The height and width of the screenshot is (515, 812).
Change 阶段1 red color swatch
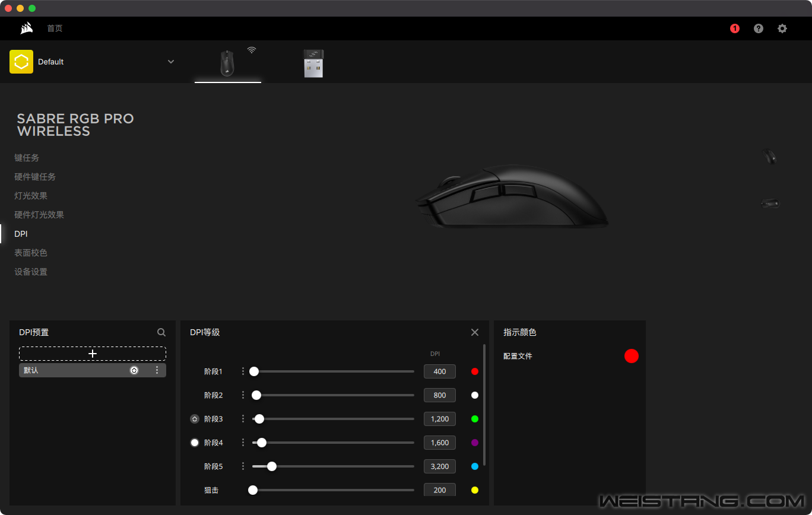(475, 371)
